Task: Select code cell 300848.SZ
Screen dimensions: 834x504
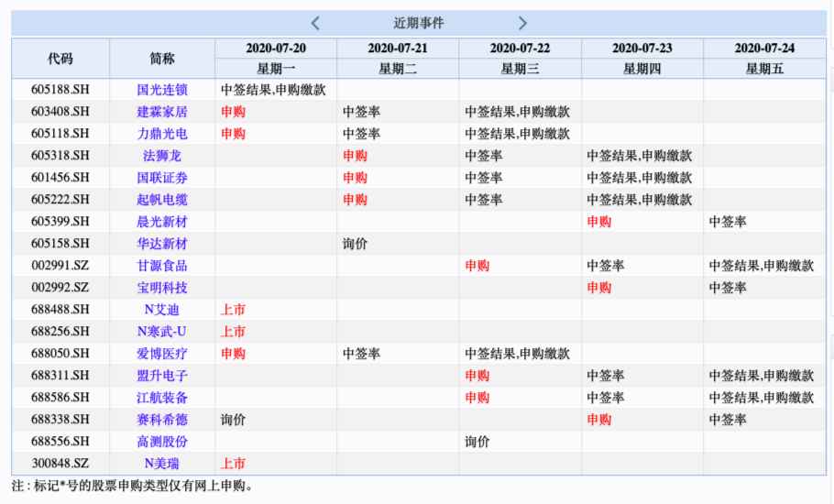Action: (x=60, y=463)
